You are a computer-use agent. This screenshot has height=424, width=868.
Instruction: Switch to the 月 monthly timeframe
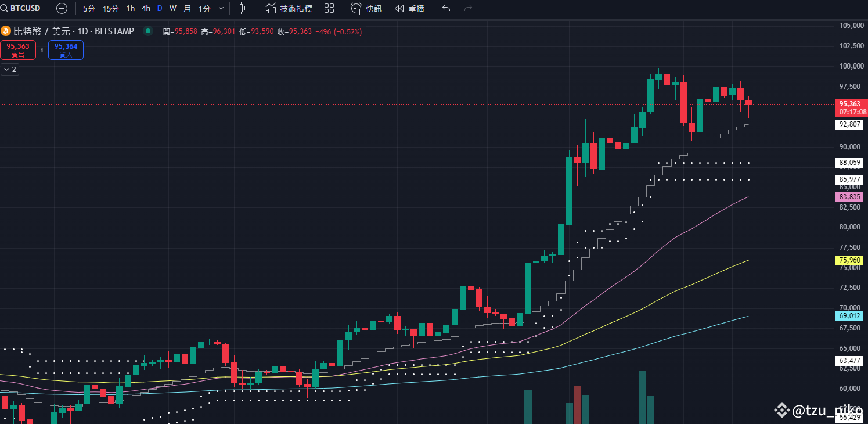click(x=187, y=9)
